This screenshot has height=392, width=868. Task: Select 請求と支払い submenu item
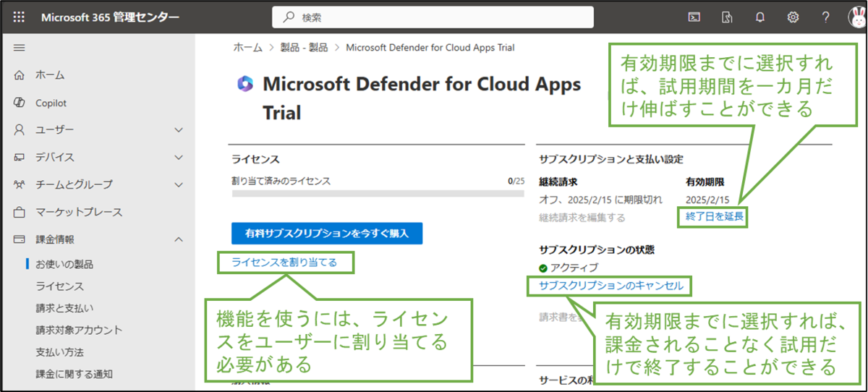pyautogui.click(x=64, y=308)
